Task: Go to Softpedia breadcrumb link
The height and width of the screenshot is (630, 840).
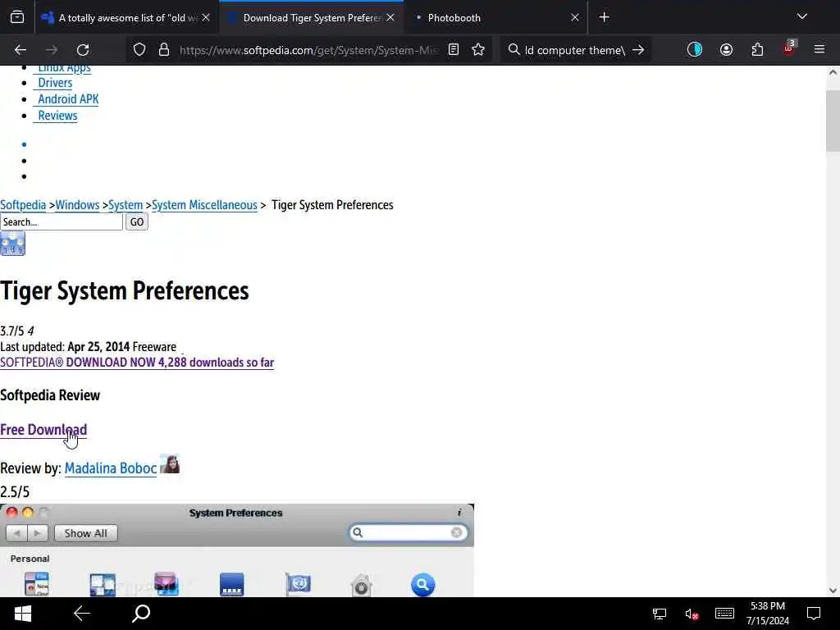Action: [23, 205]
